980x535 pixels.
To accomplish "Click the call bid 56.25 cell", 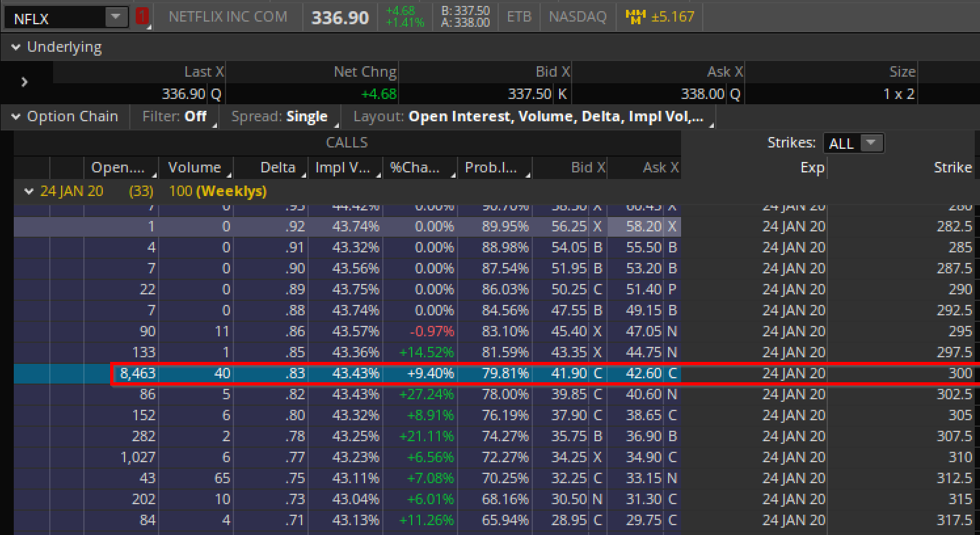I will 569,227.
